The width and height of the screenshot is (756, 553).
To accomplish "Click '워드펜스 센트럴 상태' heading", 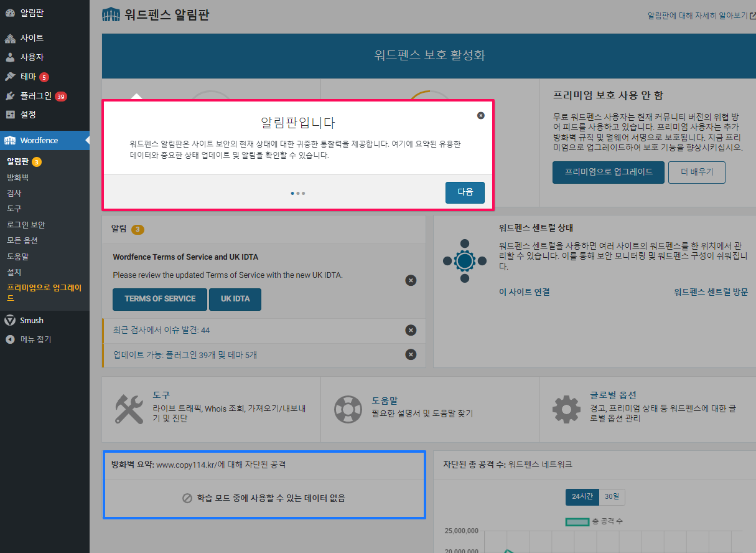I will pyautogui.click(x=536, y=228).
